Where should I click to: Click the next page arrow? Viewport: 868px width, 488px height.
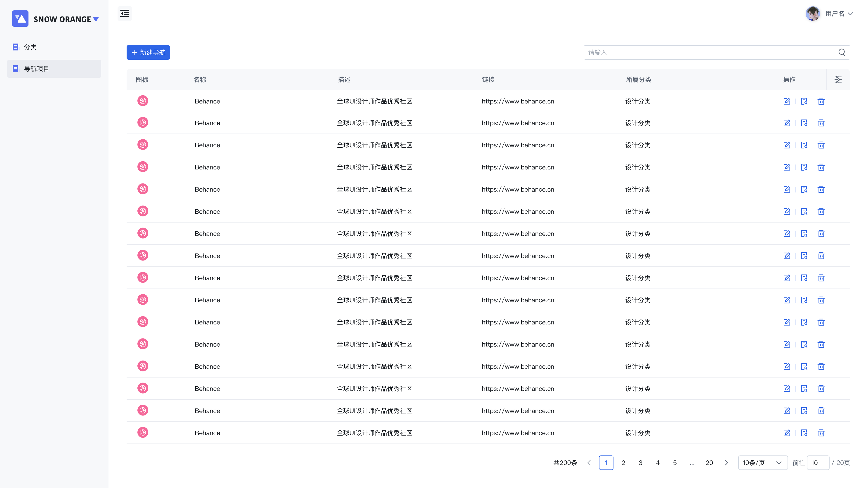click(x=726, y=463)
